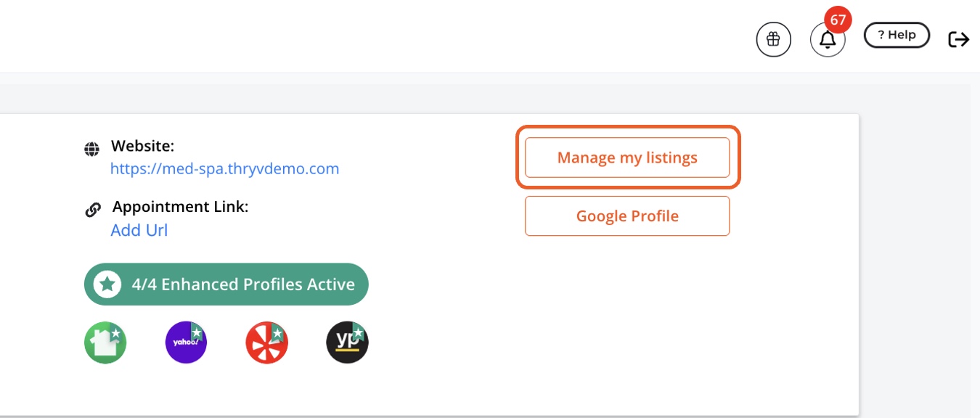
Task: Open the green Nextdoor house profile icon
Action: coord(105,343)
